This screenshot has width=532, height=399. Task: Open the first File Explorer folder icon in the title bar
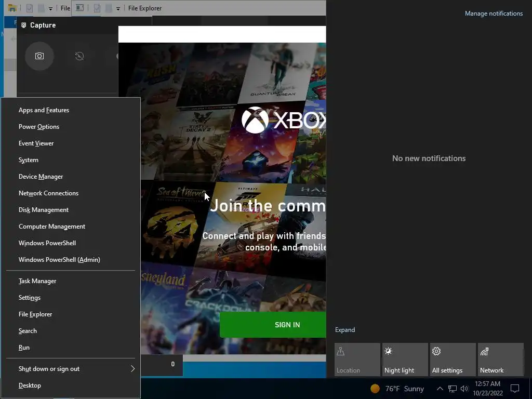[x=12, y=8]
